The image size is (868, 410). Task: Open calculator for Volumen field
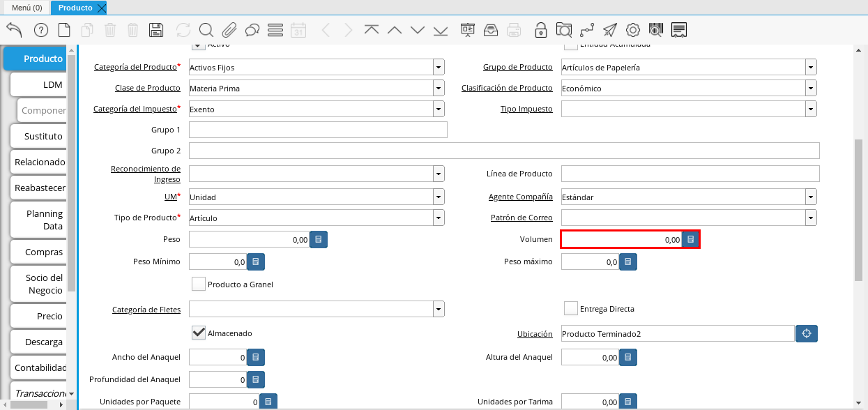coord(690,239)
